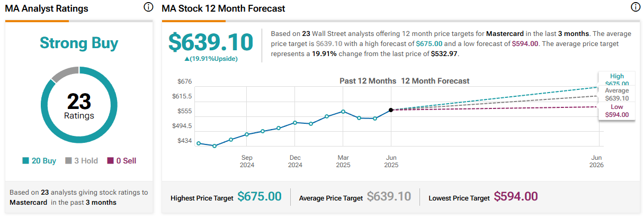644x219 pixels.
Task: Click the Dec 2024 axis label
Action: 295,161
